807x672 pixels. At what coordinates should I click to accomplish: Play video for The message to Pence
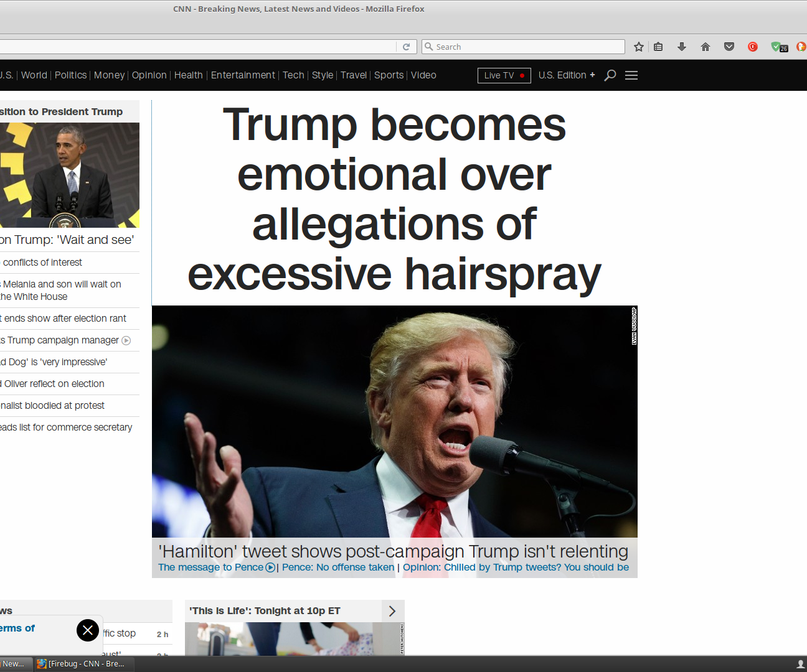[270, 567]
